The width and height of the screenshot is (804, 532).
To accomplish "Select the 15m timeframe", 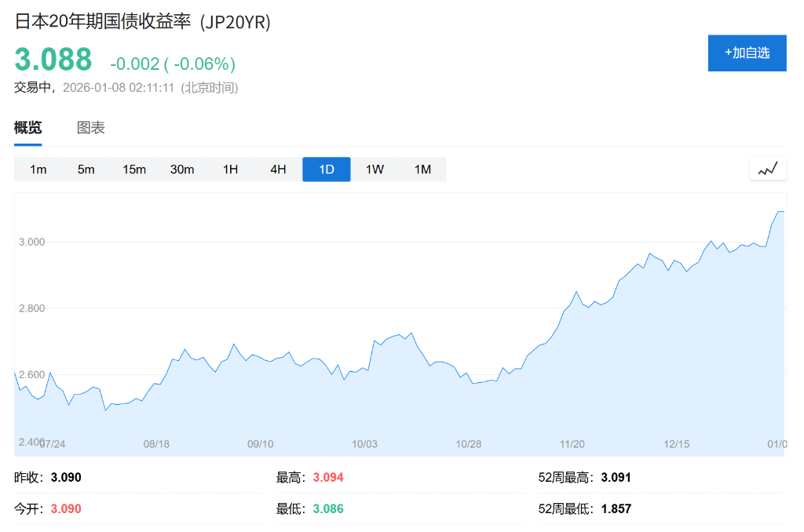I will (x=133, y=169).
